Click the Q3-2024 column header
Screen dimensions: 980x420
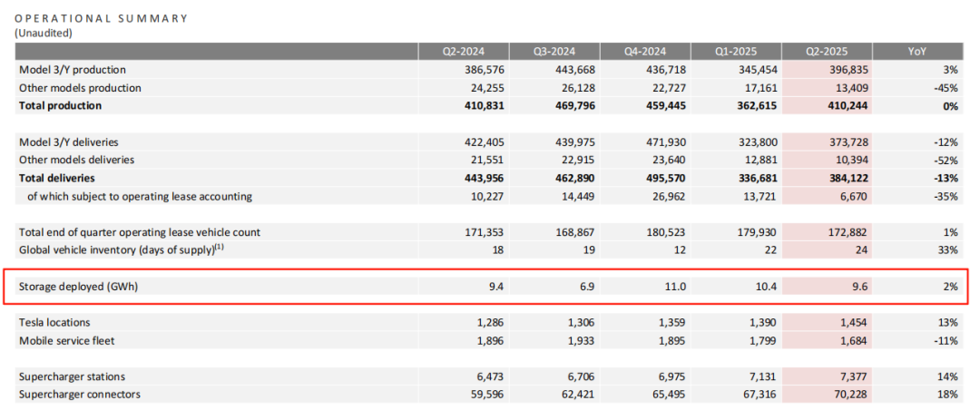coord(554,52)
